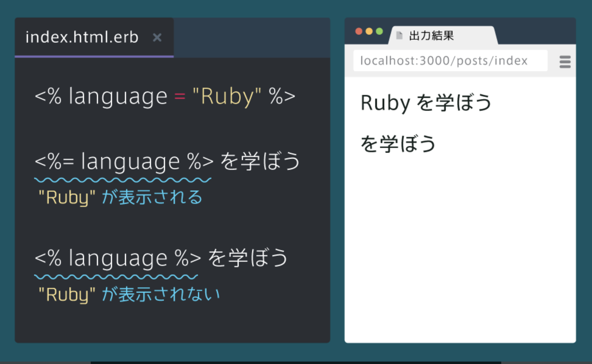This screenshot has width=592, height=364.
Task: Select the 出力結果 browser tab
Action: point(443,36)
